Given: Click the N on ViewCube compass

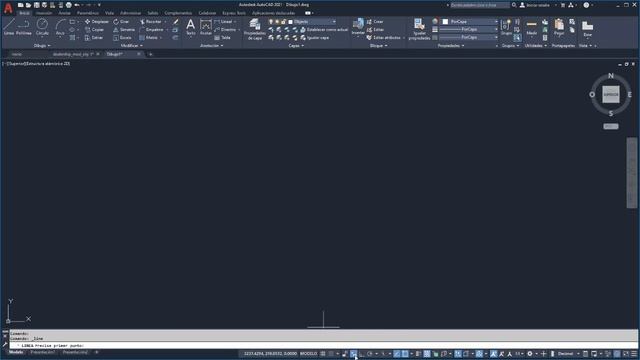Looking at the screenshot, I should click(611, 76).
